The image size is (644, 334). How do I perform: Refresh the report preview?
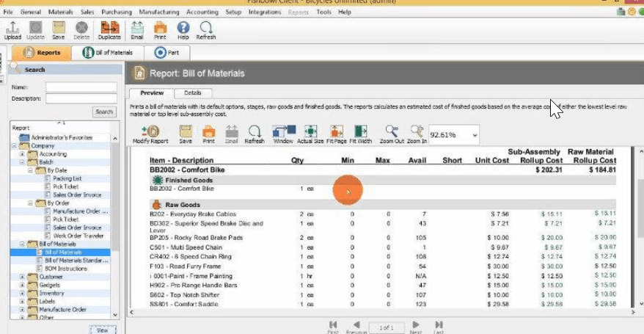[x=255, y=135]
